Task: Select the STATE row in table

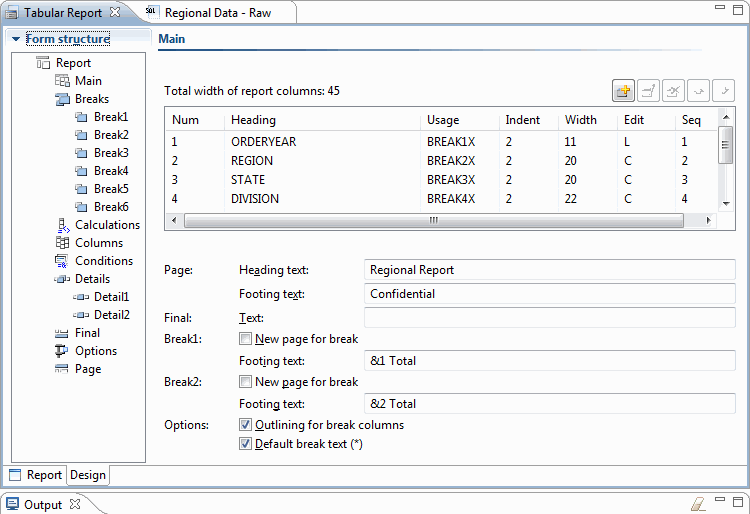Action: coord(441,180)
